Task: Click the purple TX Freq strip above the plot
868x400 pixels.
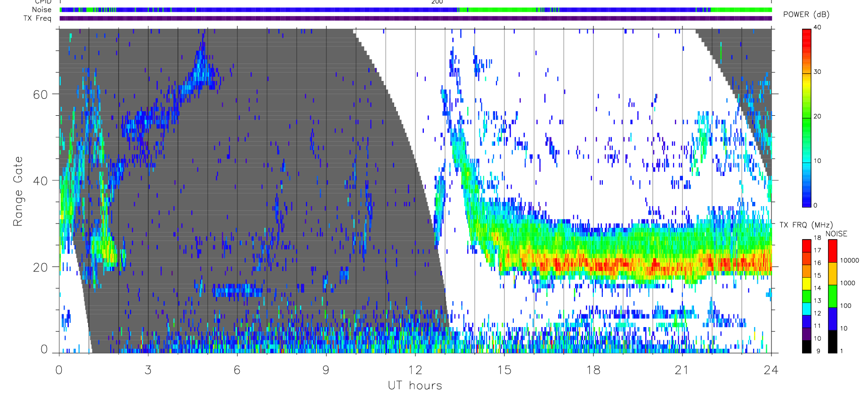Action: [x=416, y=18]
